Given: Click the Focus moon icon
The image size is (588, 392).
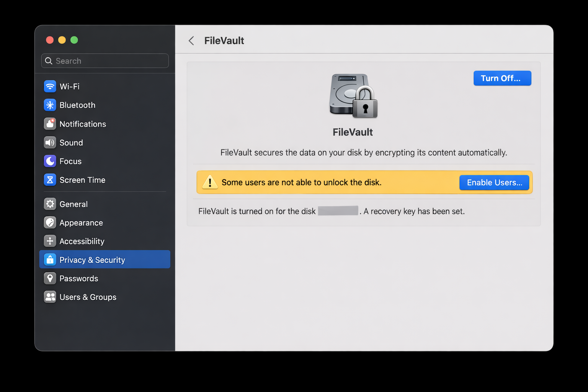Looking at the screenshot, I should pos(50,161).
